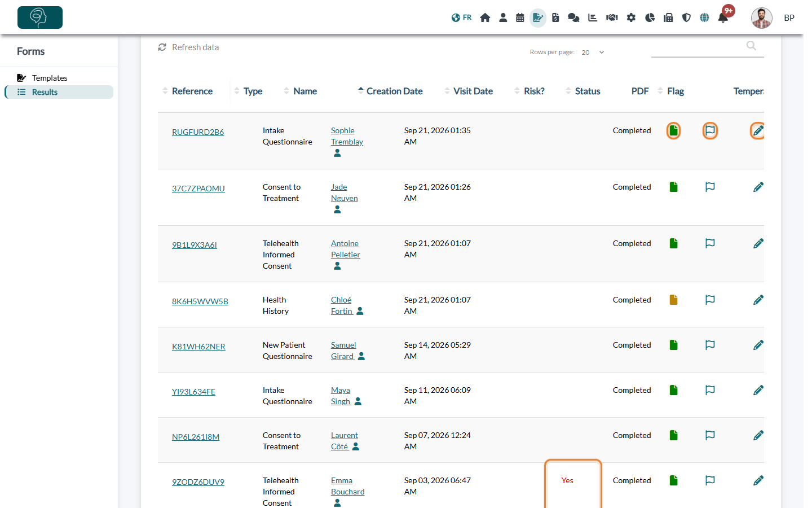This screenshot has height=508, width=812.
Task: Open the home page icon
Action: point(485,17)
